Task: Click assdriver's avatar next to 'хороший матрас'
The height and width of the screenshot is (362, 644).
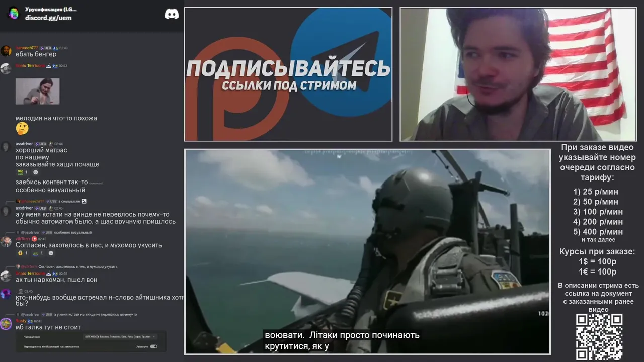Action: click(6, 147)
